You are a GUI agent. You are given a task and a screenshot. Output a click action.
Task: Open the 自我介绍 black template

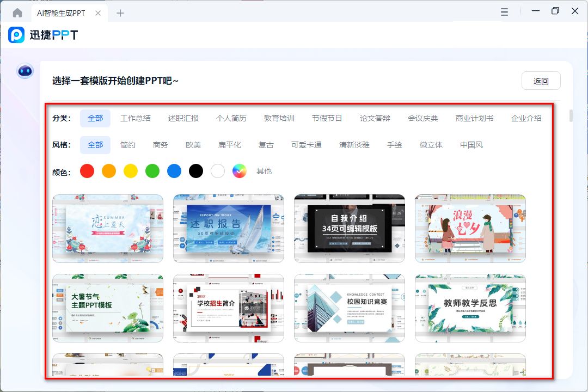pos(350,229)
